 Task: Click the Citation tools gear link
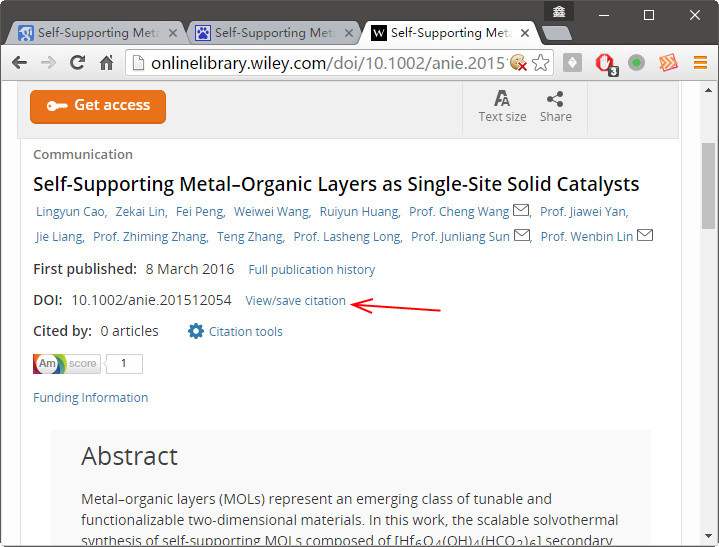click(x=235, y=331)
